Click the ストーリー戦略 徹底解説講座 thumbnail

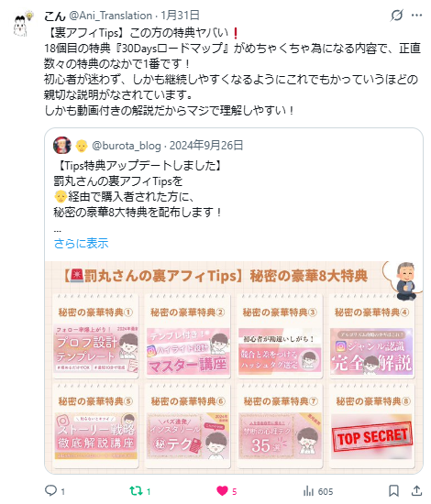click(x=96, y=436)
